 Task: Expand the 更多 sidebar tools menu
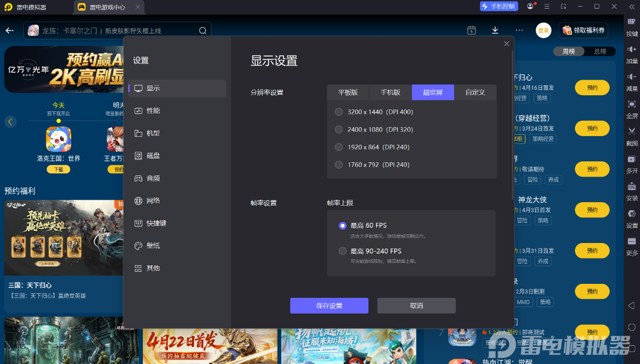[631, 242]
